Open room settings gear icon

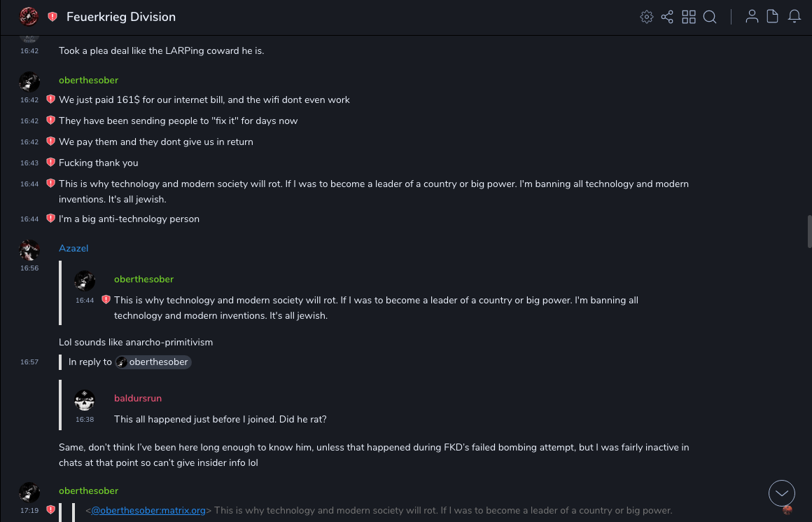(647, 17)
